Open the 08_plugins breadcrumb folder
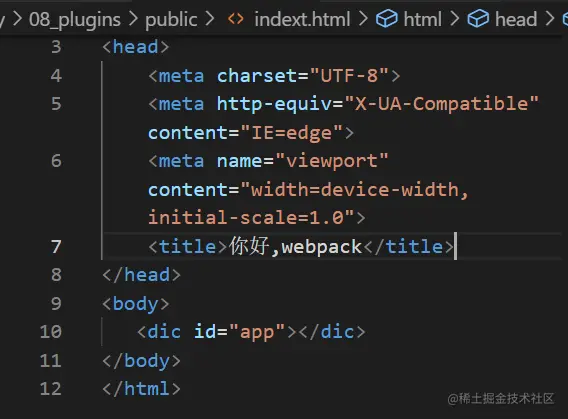 (x=75, y=20)
